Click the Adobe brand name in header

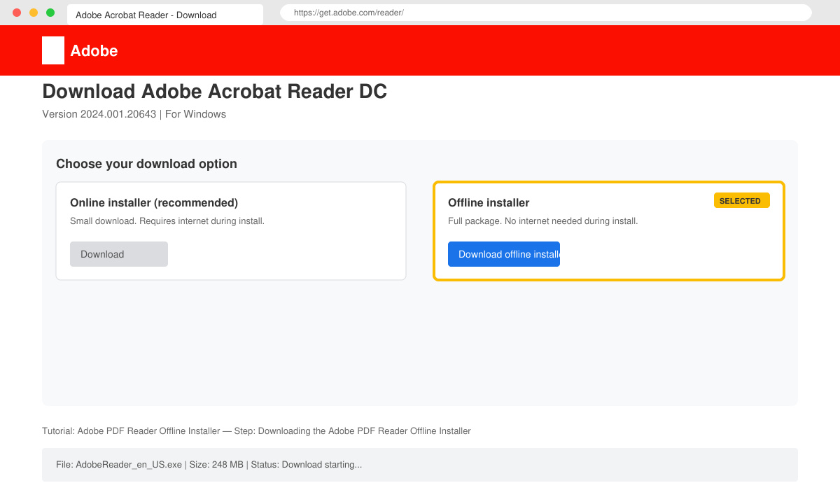tap(94, 50)
